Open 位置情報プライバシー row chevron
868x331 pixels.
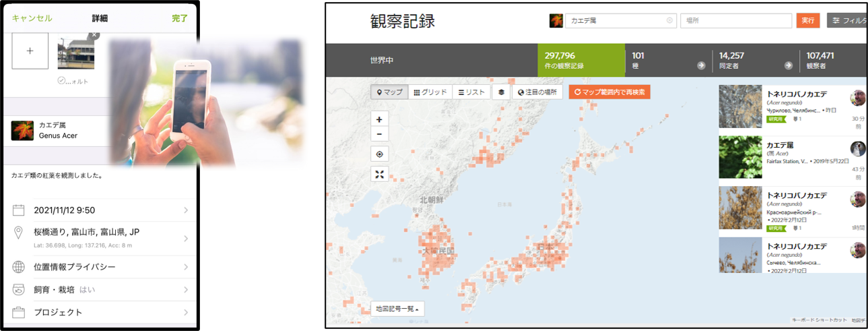tap(186, 267)
